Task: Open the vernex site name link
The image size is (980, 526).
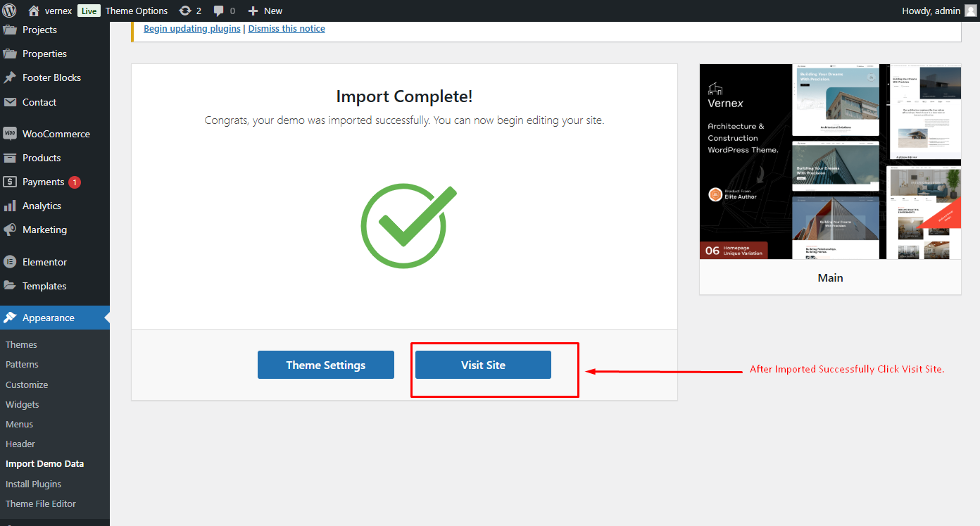Action: coord(59,11)
